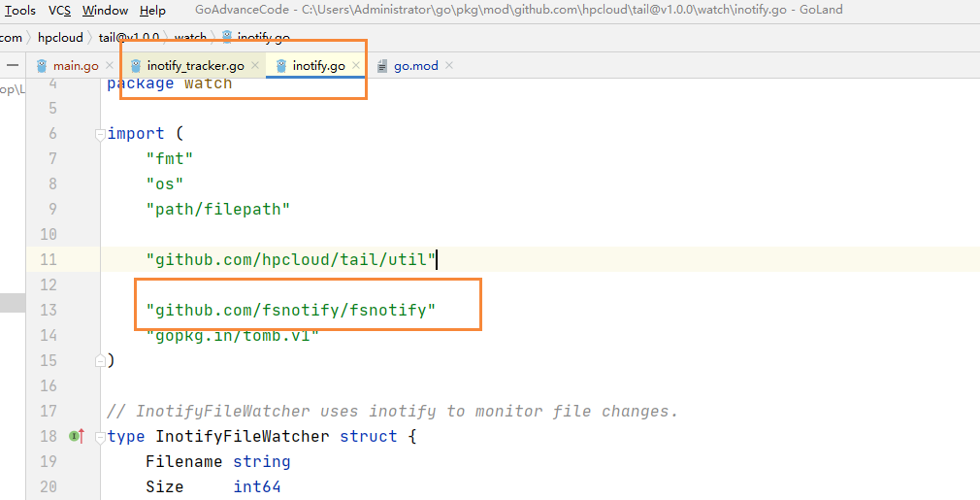Screen dimensions: 980x500
Task: Close the go.mod tab
Action: [x=449, y=66]
